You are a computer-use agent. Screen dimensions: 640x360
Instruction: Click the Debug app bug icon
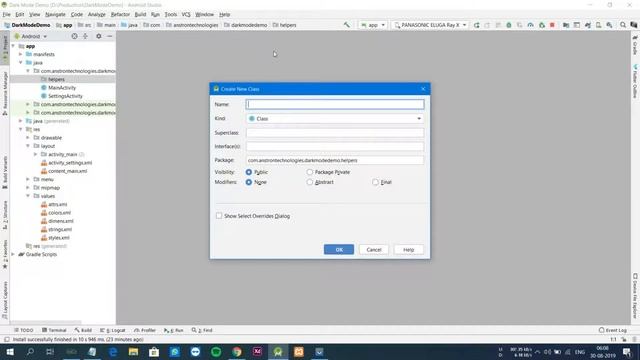pyautogui.click(x=509, y=25)
